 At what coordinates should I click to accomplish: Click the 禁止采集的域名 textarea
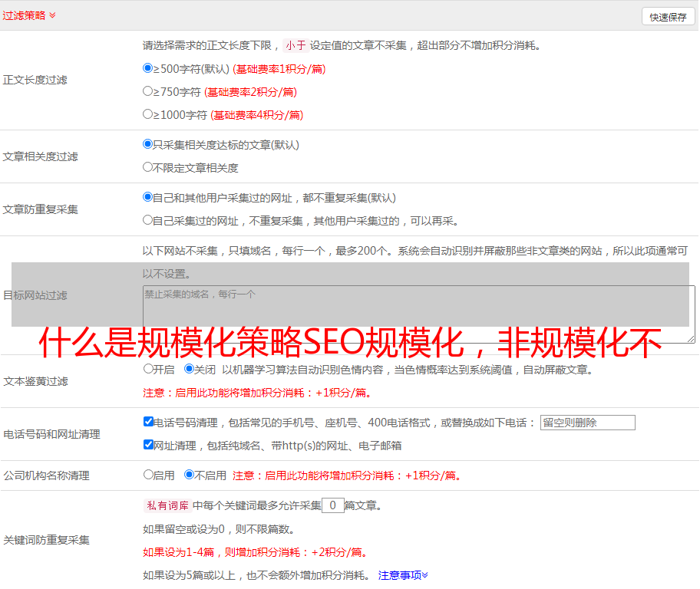pyautogui.click(x=418, y=314)
